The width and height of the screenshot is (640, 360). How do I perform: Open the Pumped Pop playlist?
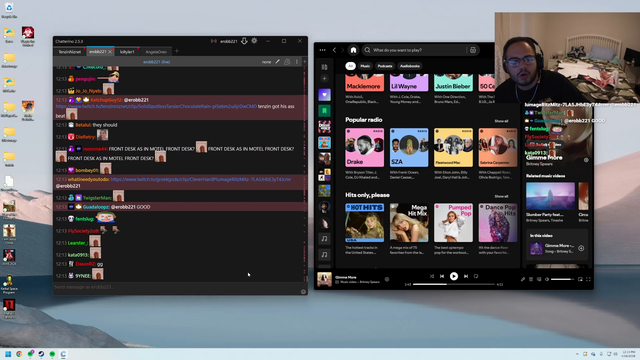pos(453,222)
